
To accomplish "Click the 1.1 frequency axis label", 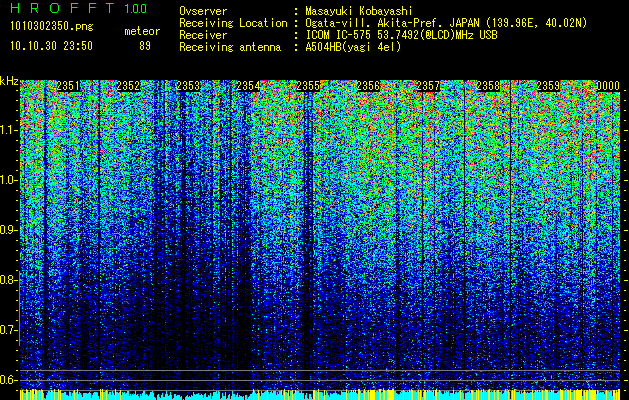I will tap(9, 130).
